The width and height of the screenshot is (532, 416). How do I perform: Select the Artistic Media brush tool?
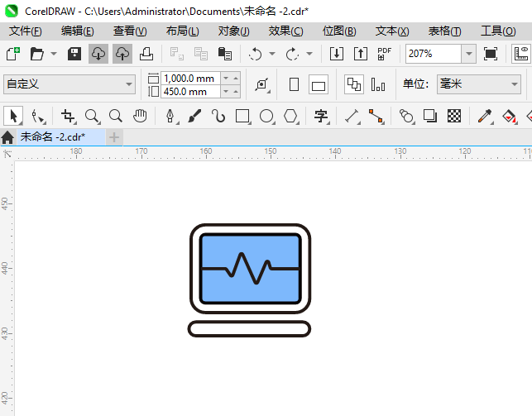point(194,116)
